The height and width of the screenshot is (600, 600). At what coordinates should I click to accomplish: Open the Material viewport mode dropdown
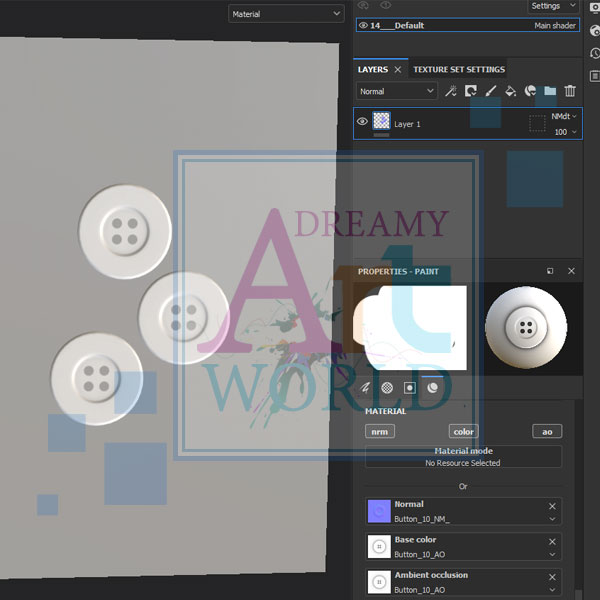pyautogui.click(x=286, y=14)
